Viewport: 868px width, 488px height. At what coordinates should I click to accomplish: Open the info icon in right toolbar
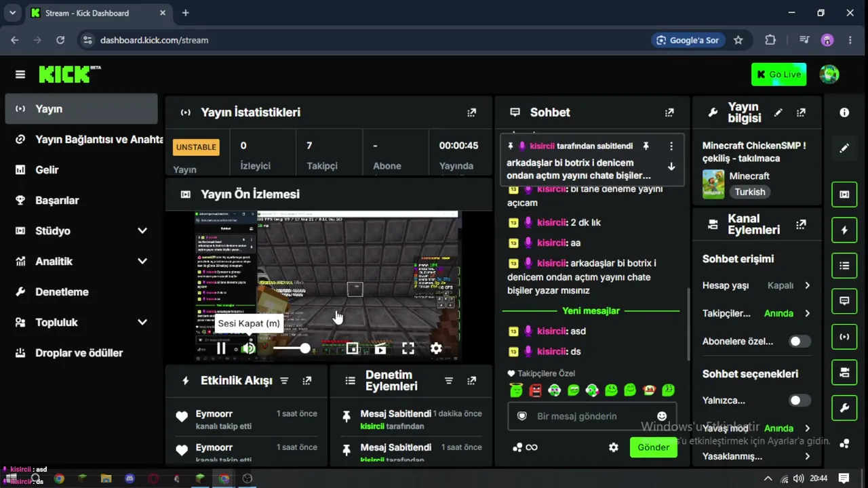point(844,113)
